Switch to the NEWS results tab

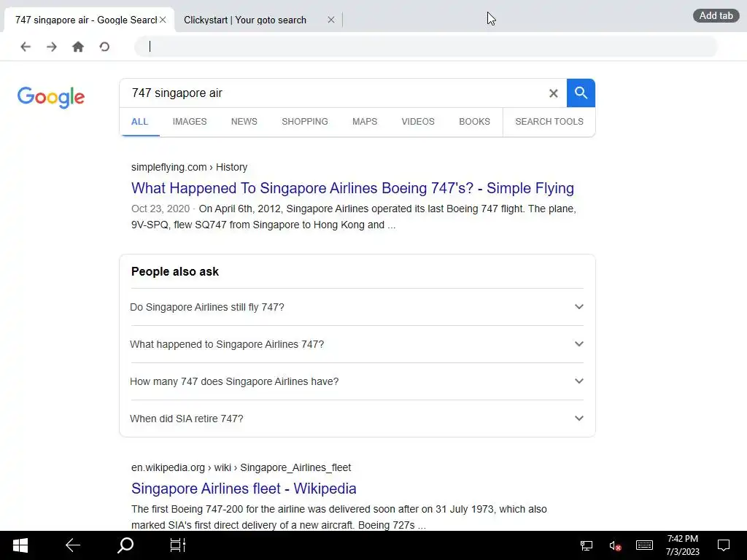pyautogui.click(x=244, y=122)
